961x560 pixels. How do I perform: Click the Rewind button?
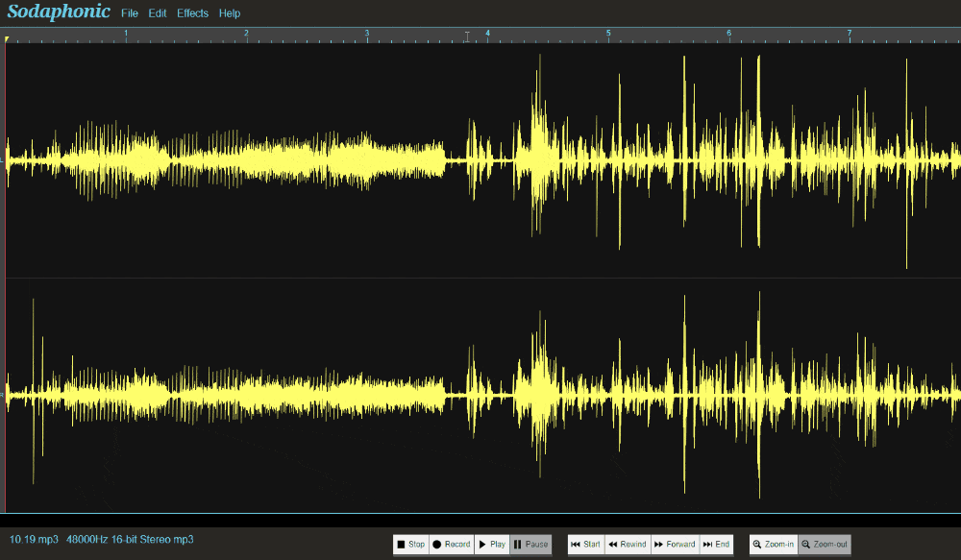[x=627, y=545]
